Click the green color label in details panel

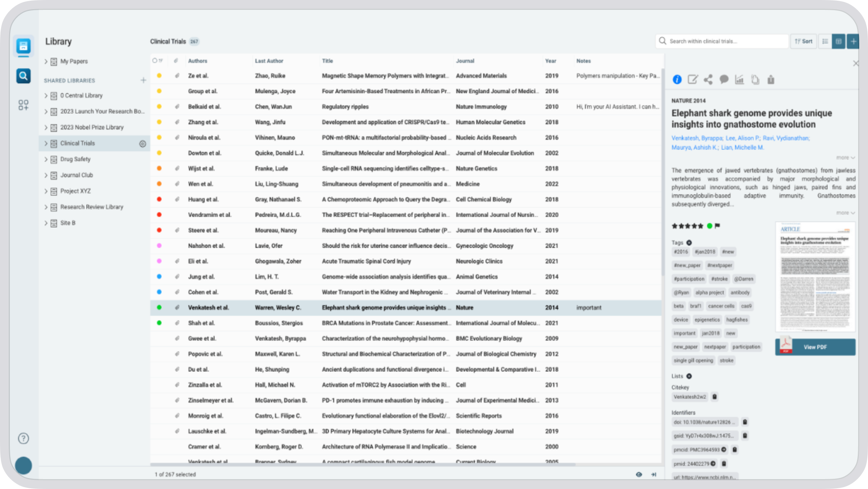tap(709, 226)
